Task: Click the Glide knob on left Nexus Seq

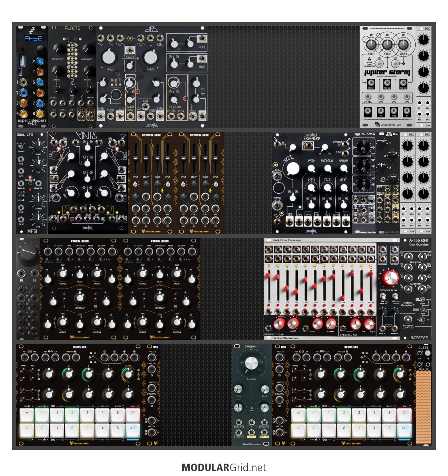Action: click(128, 374)
